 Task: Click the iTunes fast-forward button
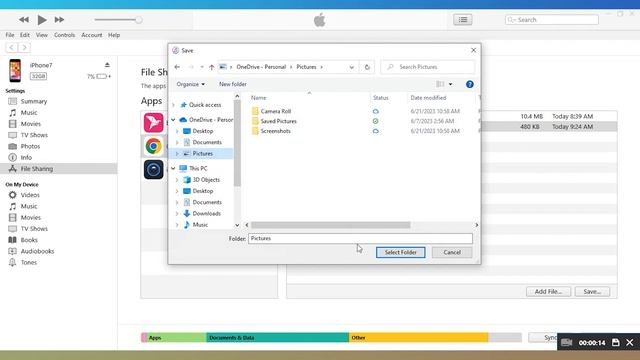tap(59, 20)
